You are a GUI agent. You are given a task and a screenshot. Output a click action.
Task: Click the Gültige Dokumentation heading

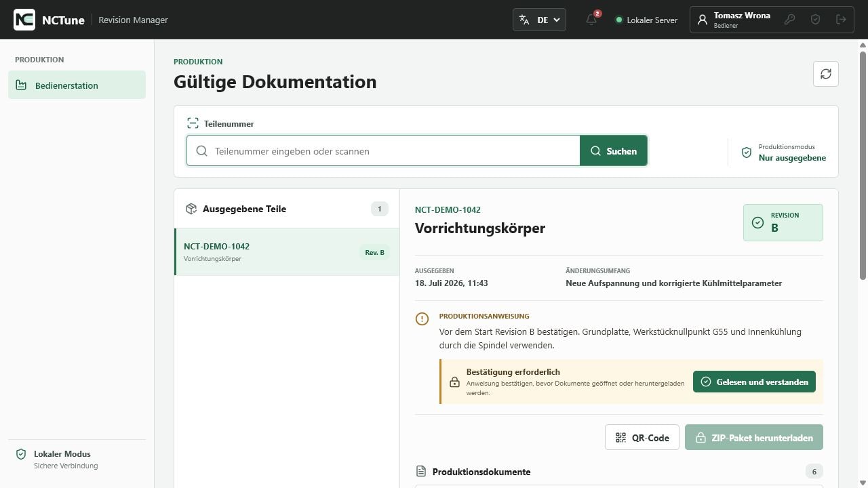coord(275,81)
